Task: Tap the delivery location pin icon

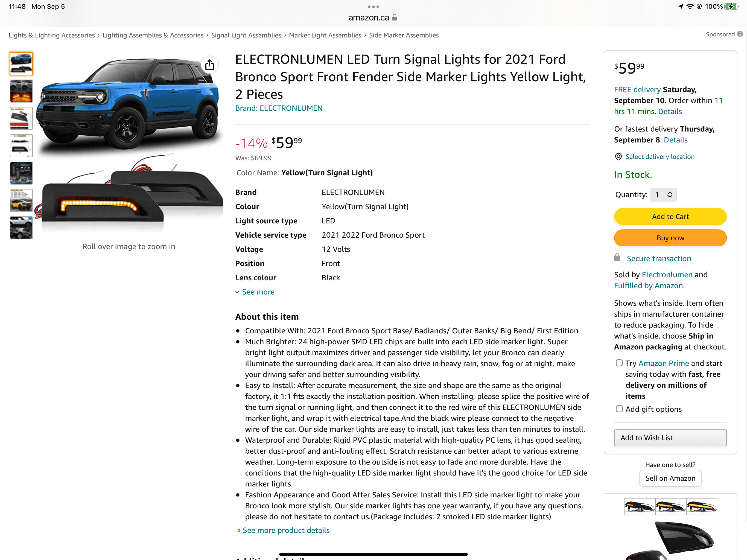Action: [618, 156]
